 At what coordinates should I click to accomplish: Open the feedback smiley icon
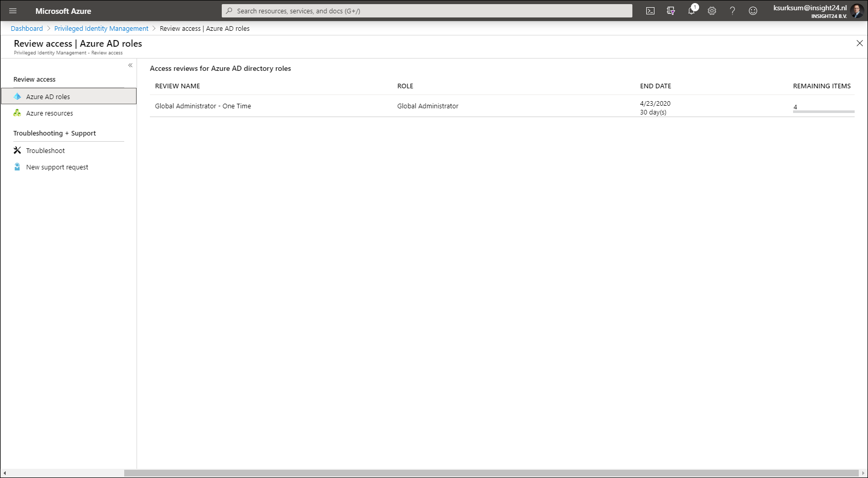[x=753, y=11]
